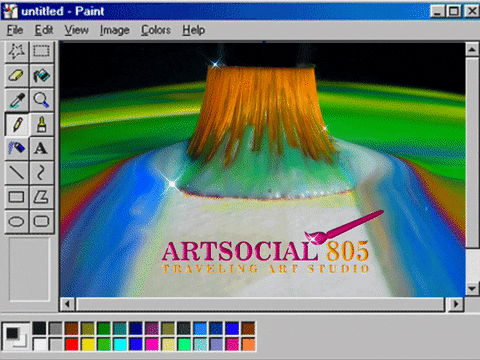480x360 pixels.
Task: Close the untitled Paint window
Action: pos(472,12)
